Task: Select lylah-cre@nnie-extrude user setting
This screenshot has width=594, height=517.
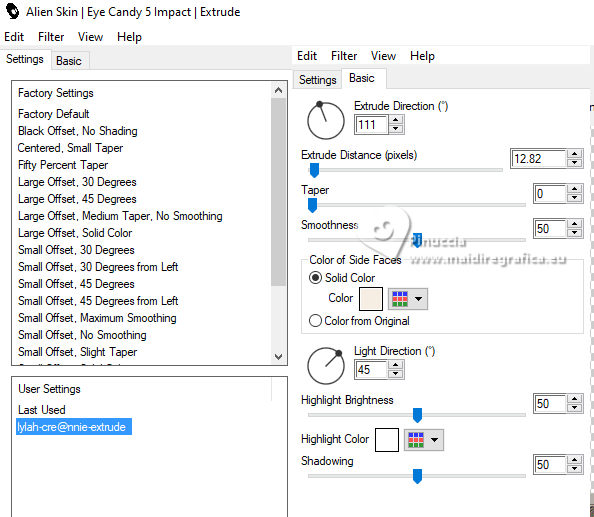Action: [74, 427]
